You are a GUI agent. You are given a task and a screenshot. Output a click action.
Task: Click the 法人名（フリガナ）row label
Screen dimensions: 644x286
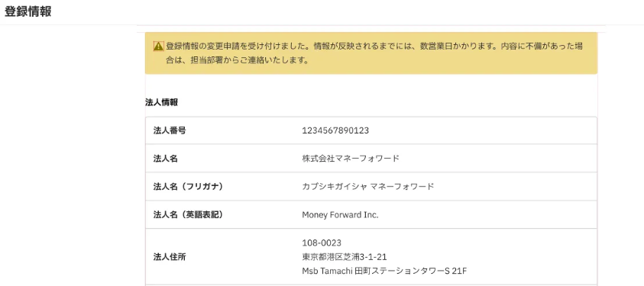(189, 186)
